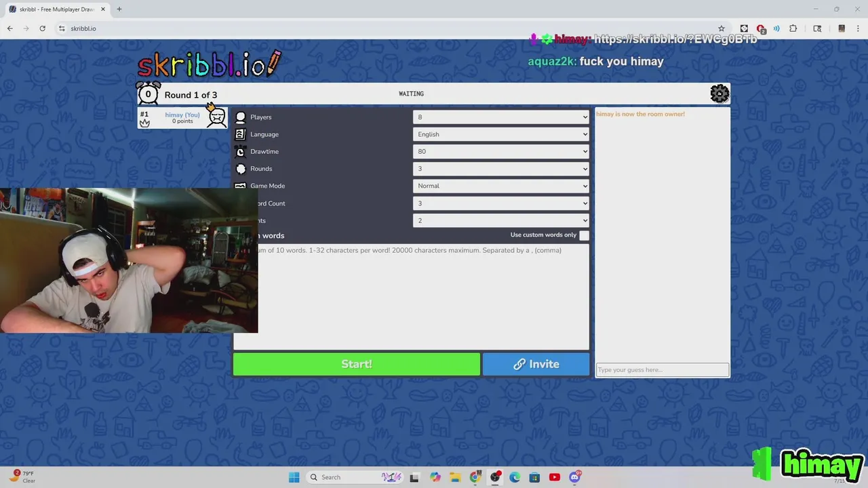
Task: Click the himay (You) player name
Action: point(182,115)
